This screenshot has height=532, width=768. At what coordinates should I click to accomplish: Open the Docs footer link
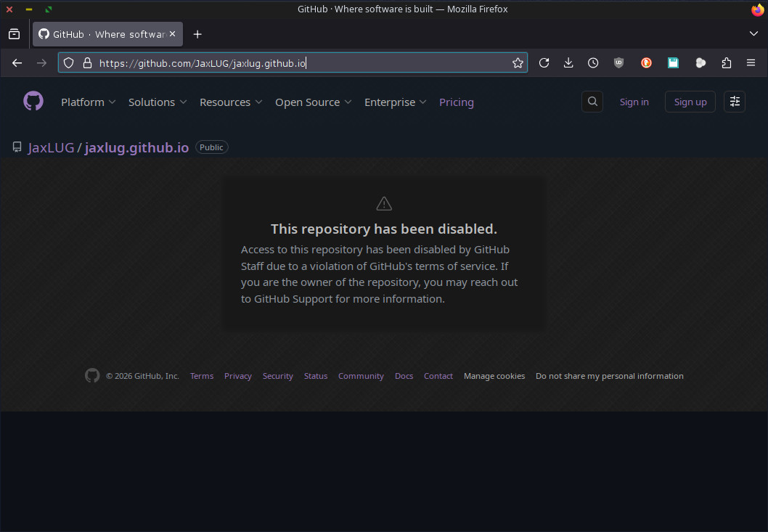pyautogui.click(x=404, y=376)
